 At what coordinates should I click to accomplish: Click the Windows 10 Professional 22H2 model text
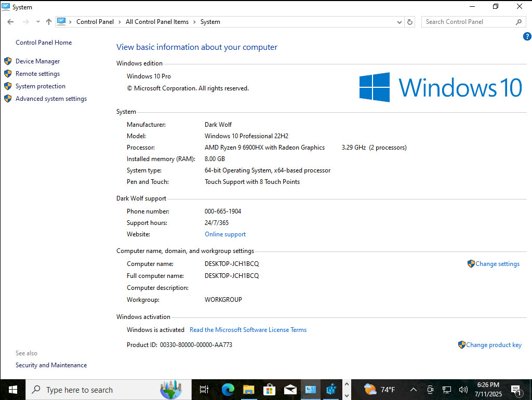tap(246, 136)
